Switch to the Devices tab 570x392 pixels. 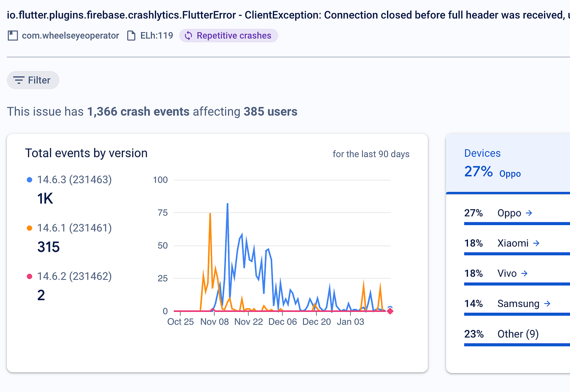pos(482,153)
